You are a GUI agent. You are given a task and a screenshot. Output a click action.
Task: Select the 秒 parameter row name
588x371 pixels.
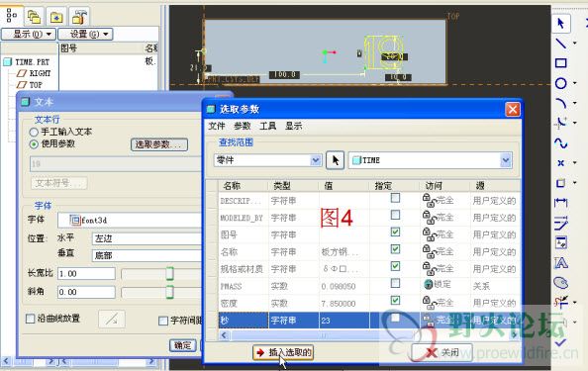click(244, 321)
